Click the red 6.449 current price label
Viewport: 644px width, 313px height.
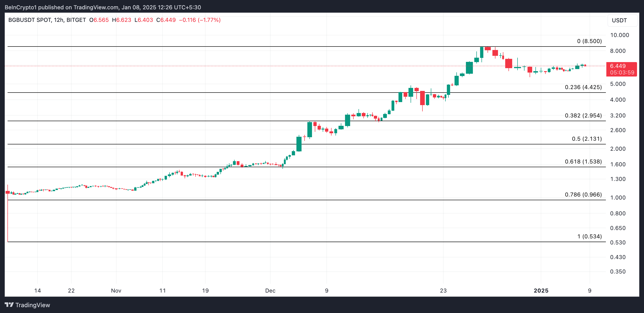[617, 66]
